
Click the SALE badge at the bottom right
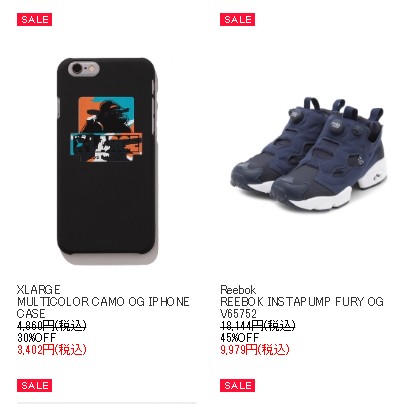point(237,386)
